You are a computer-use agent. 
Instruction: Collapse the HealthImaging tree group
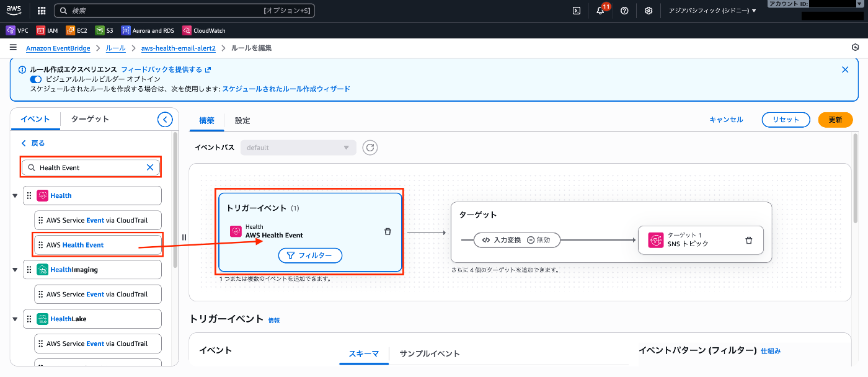(15, 270)
